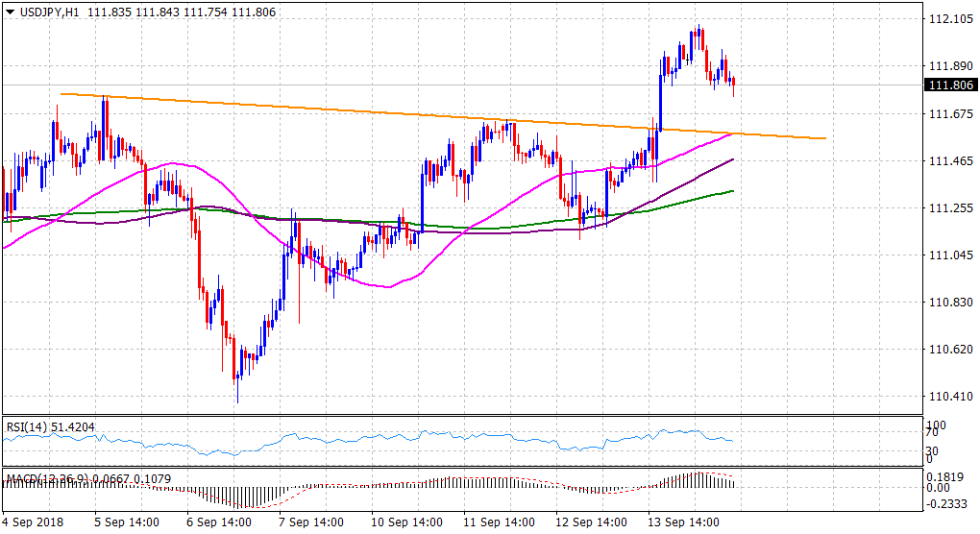Select the 10 Sep 14:00 time label
The width and height of the screenshot is (980, 534).
[404, 522]
